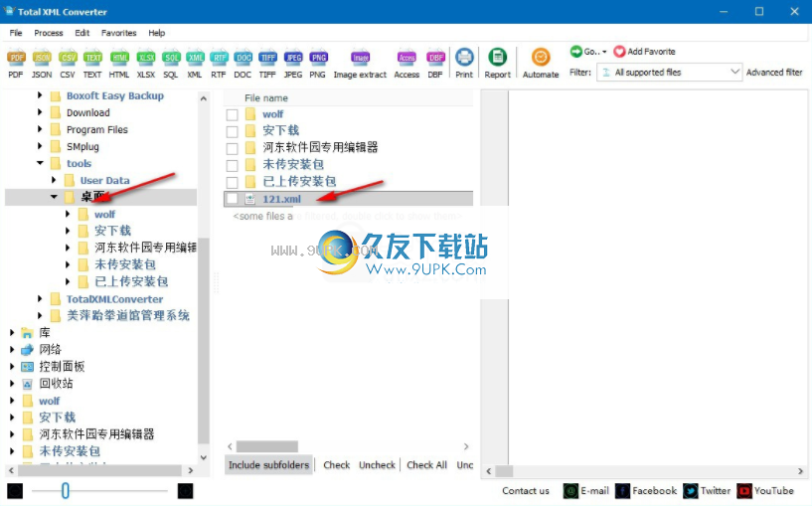Viewport: 812px width, 506px height.
Task: Expand the 网络 tree node
Action: click(x=12, y=350)
